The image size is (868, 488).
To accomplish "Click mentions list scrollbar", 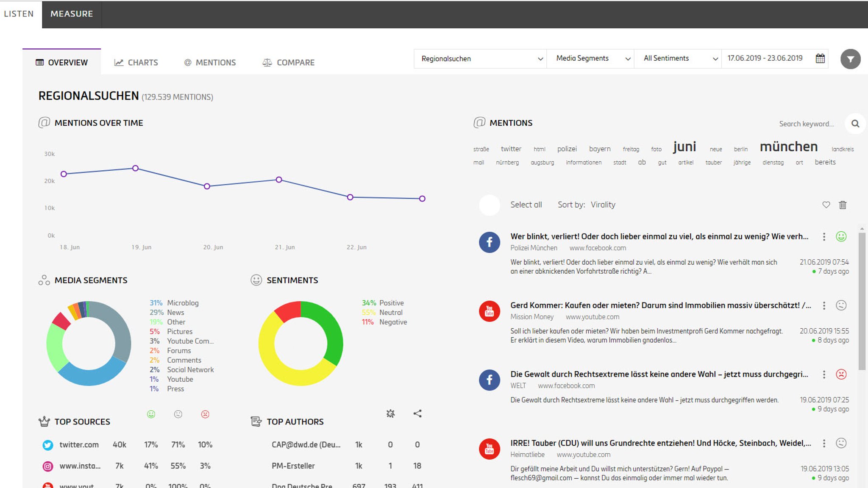I will (862, 302).
